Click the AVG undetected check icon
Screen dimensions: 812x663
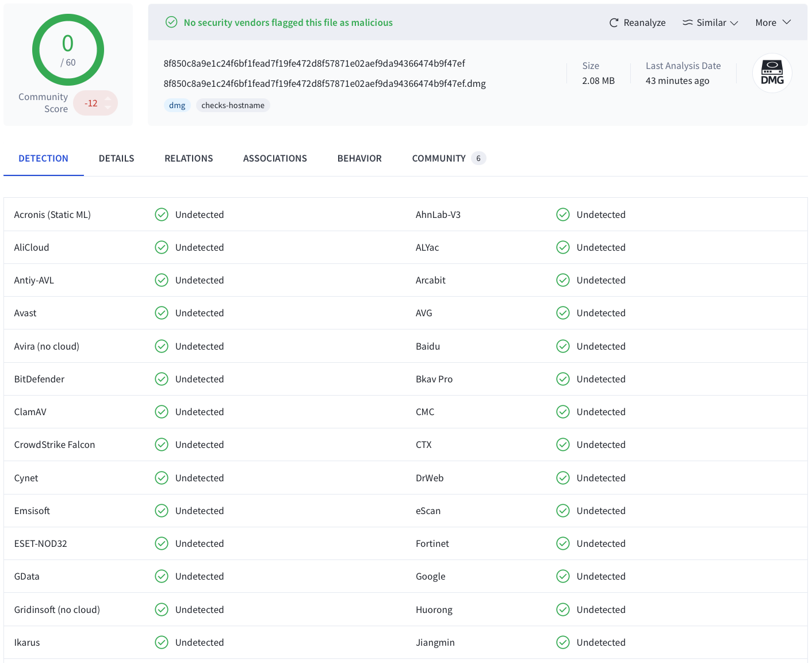[563, 313]
